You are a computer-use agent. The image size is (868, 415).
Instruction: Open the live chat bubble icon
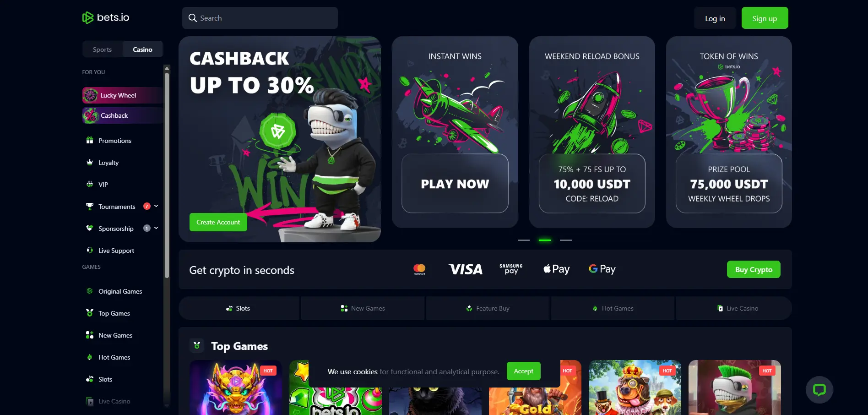click(819, 390)
